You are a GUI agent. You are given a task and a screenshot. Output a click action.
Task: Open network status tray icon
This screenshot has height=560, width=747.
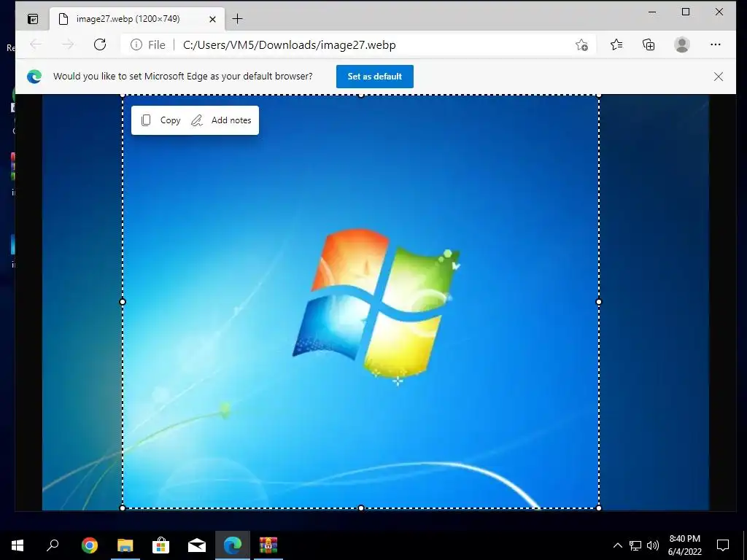coord(635,545)
